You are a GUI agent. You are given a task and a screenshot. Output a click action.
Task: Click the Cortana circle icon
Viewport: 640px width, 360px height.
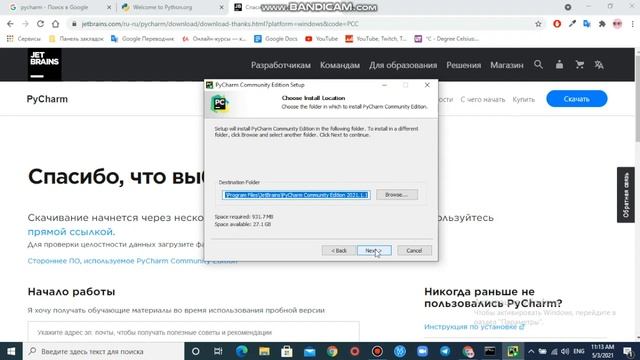pos(196,351)
